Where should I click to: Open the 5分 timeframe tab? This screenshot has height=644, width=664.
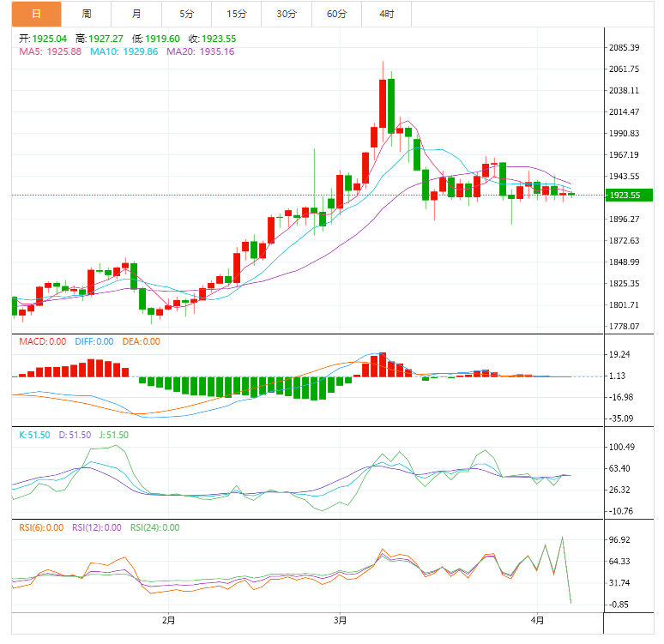coord(186,14)
